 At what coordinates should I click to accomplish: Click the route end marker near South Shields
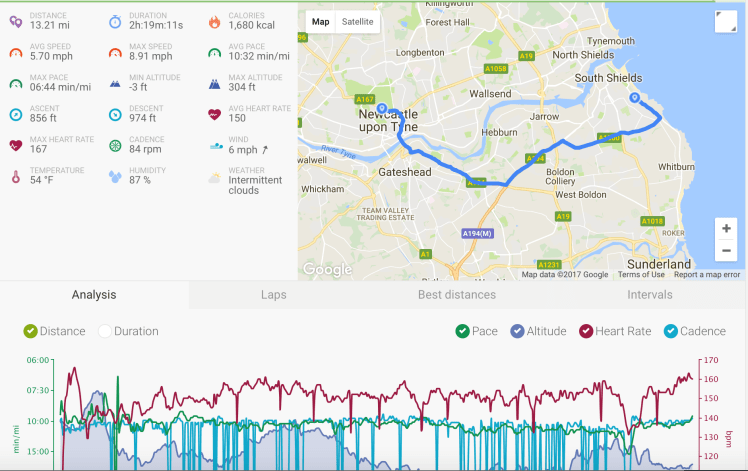634,98
